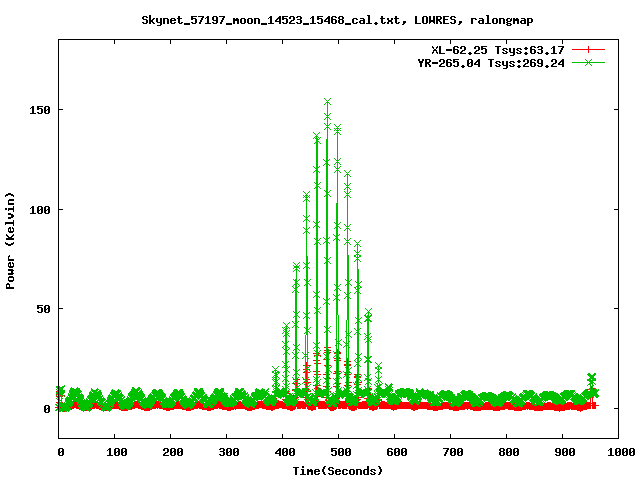Click the x-axis tick label 700

[x=453, y=452]
